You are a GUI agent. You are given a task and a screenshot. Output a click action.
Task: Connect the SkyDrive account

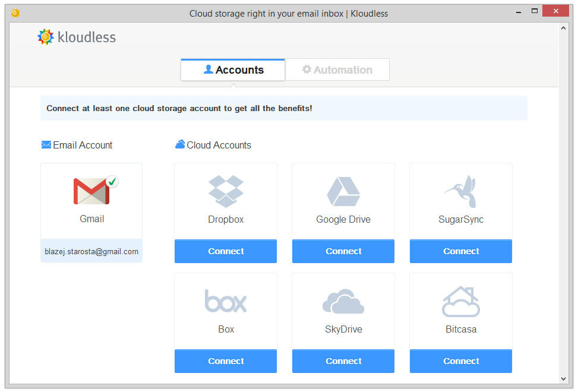pos(343,361)
